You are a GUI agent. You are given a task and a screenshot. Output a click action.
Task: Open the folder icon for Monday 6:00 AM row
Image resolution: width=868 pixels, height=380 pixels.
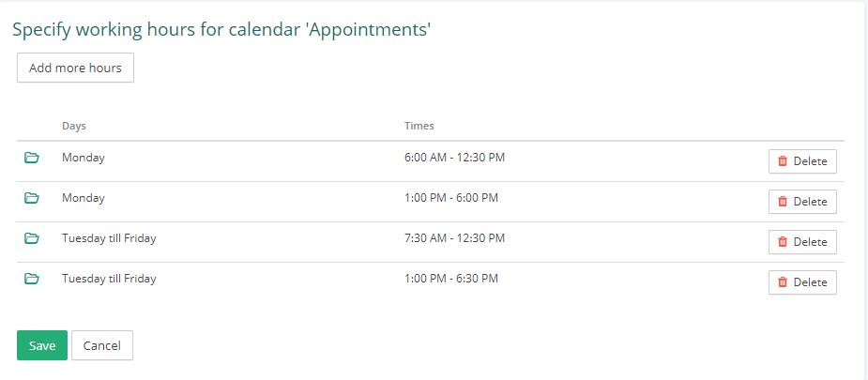[32, 159]
